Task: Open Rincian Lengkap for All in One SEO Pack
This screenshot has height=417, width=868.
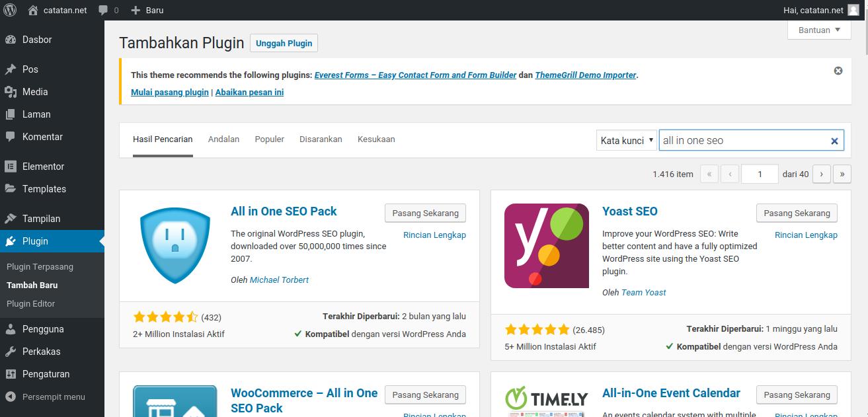Action: (434, 235)
